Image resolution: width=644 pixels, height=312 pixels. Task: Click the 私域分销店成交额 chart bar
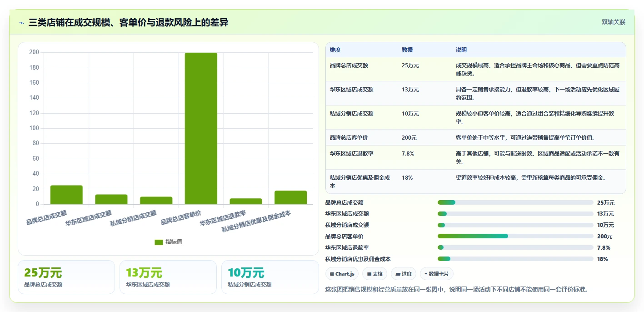[x=156, y=201]
